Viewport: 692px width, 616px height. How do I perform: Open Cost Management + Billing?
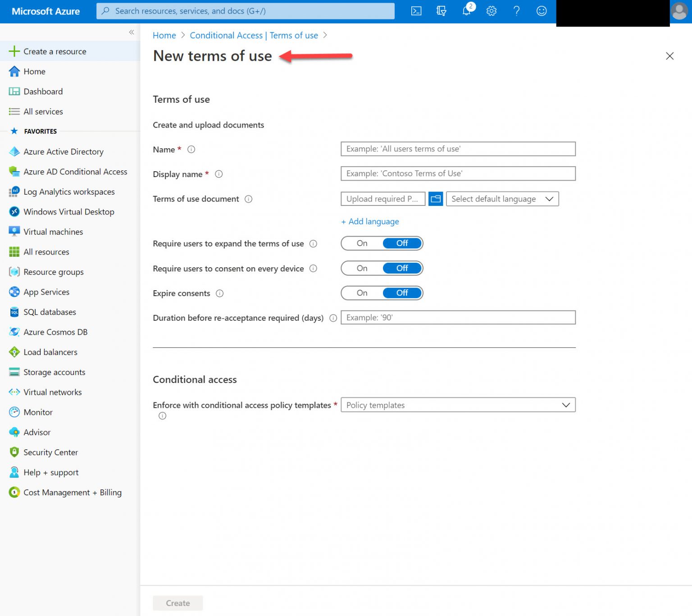pyautogui.click(x=72, y=492)
